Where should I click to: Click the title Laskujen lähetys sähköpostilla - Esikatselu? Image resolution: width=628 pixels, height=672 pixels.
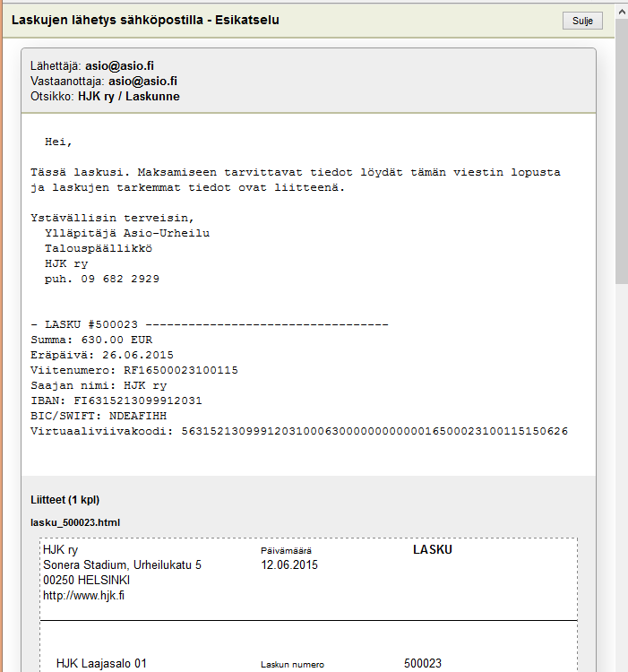click(145, 20)
